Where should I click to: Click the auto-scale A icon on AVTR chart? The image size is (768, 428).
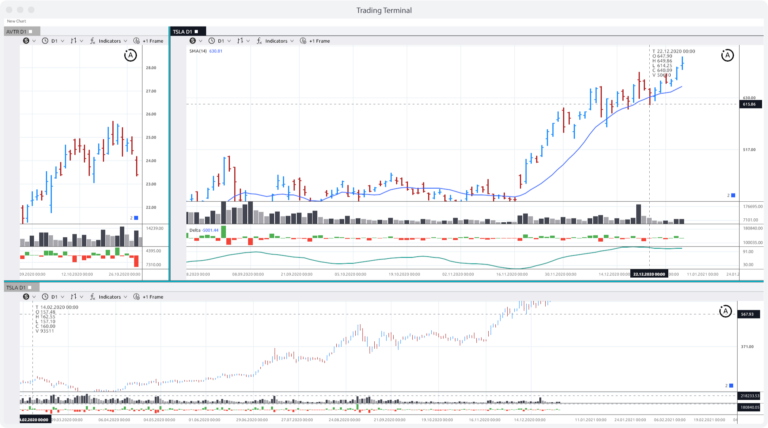pyautogui.click(x=130, y=57)
